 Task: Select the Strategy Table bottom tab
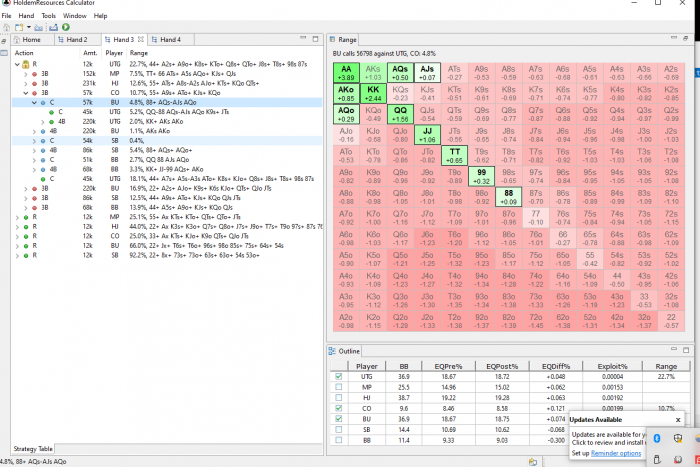[33, 449]
